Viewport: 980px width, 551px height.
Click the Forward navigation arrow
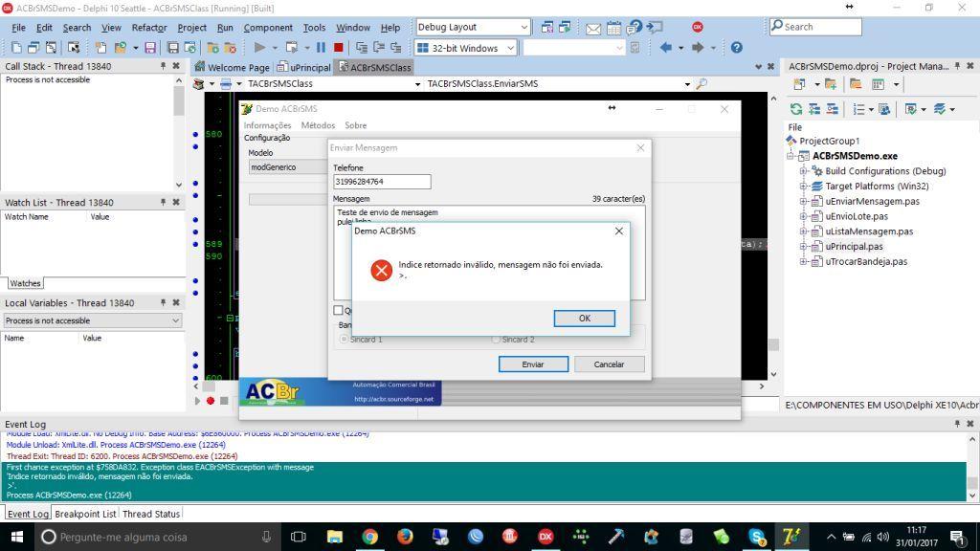pyautogui.click(x=698, y=48)
